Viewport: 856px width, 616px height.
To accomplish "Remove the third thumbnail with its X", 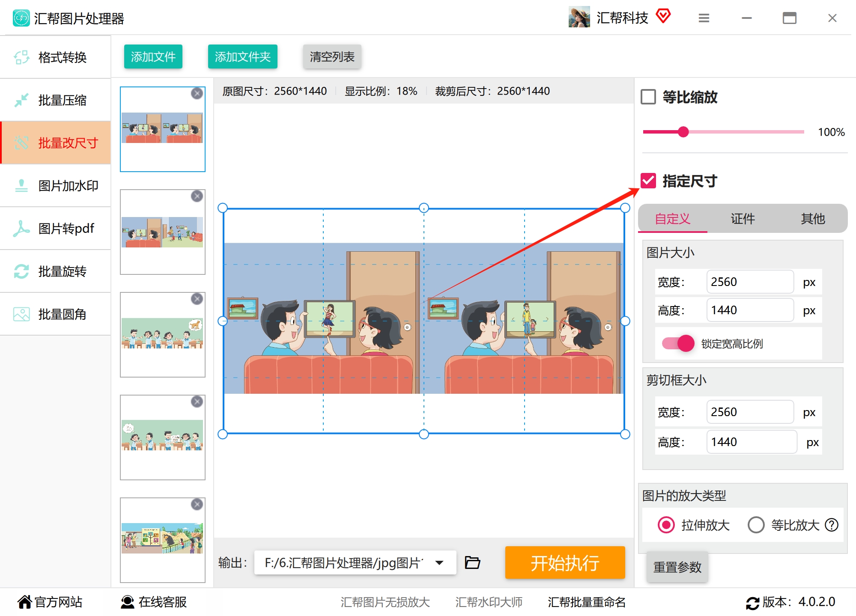I will [197, 299].
